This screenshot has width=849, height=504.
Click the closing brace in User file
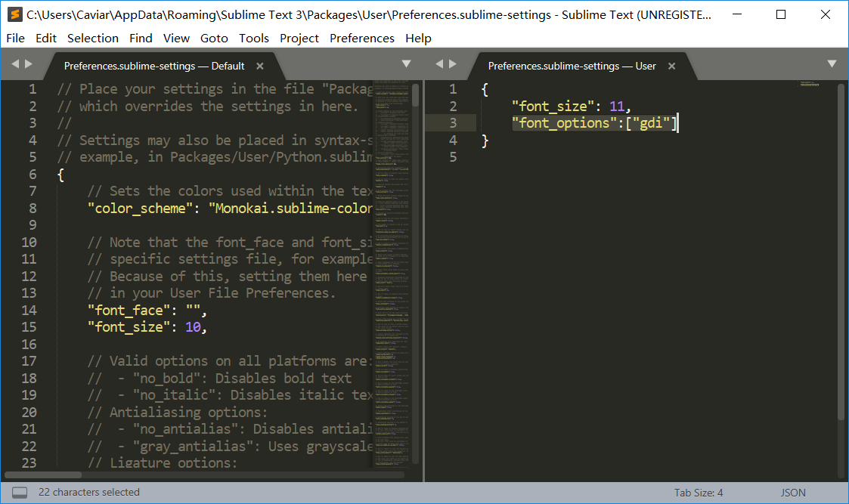(x=485, y=141)
